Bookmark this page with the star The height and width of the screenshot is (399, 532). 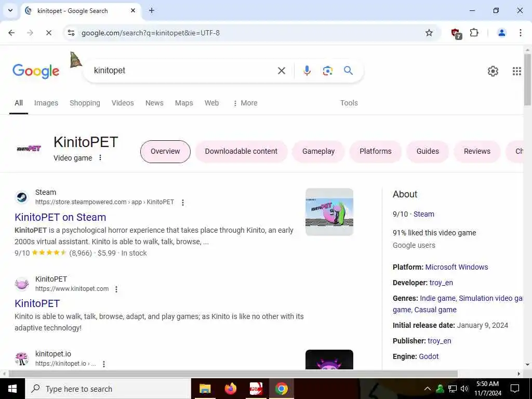click(429, 33)
